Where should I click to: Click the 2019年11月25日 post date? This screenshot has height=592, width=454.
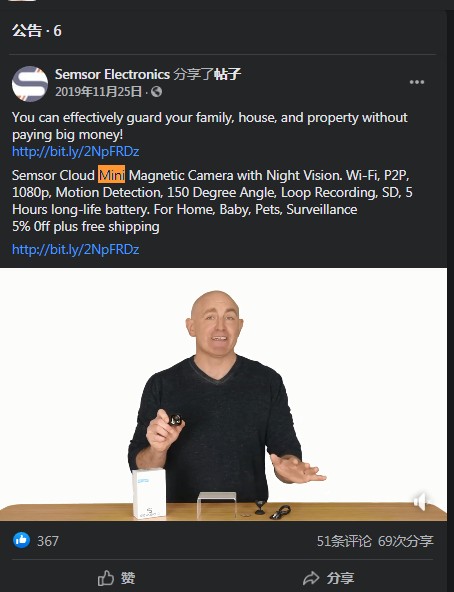(98, 92)
